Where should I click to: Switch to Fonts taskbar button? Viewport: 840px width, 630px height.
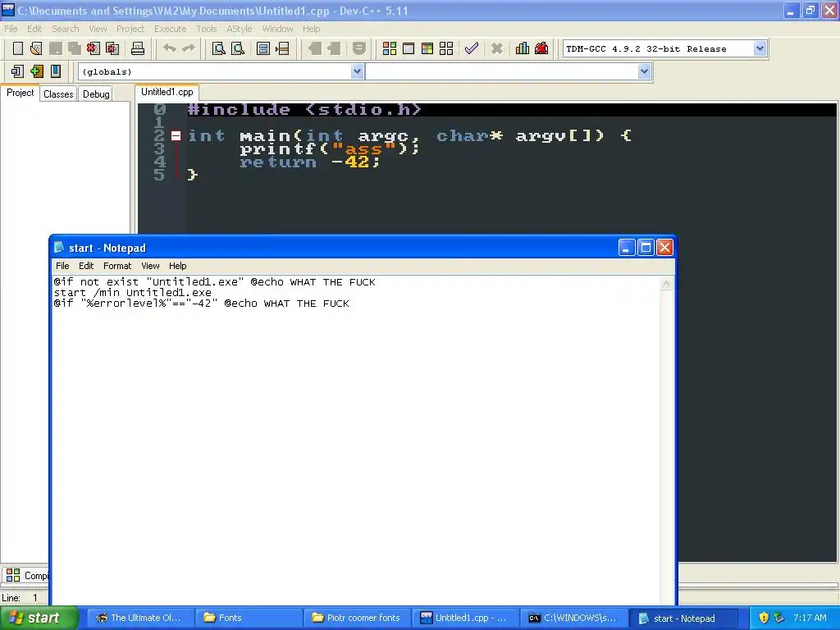click(x=249, y=618)
